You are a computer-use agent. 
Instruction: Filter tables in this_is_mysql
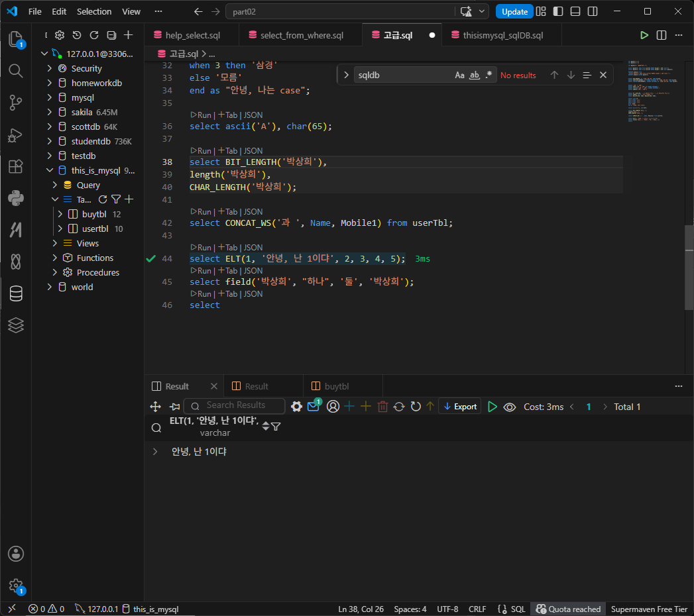tap(116, 199)
